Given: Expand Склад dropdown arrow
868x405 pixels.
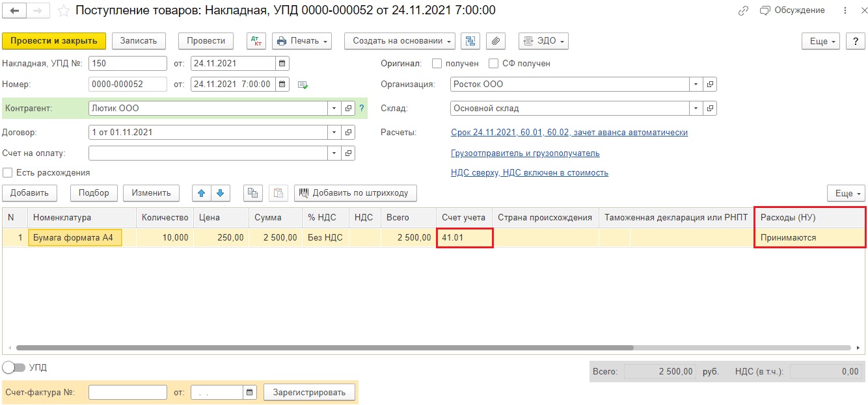Looking at the screenshot, I should pyautogui.click(x=696, y=109).
